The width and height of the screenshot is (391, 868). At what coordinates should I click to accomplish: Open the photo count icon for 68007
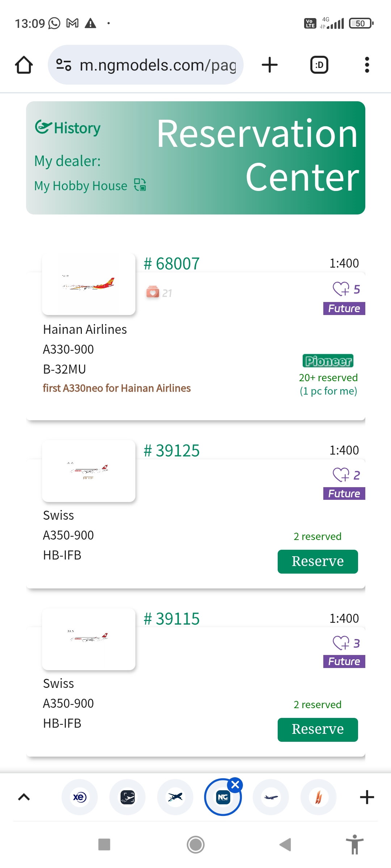coord(153,292)
